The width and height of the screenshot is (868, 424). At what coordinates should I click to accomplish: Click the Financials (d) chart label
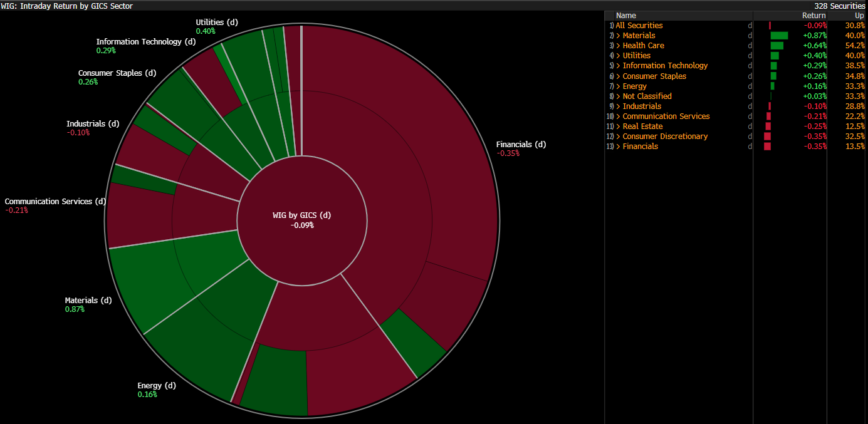tap(521, 145)
